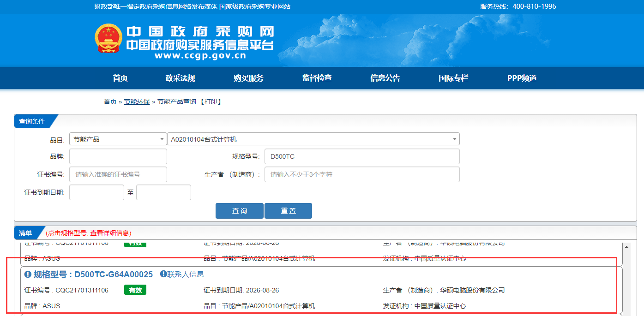The image size is (644, 316).
Task: Click 发证机构 : 中国质量认证中心 in highlighted row
Action: pos(424,306)
